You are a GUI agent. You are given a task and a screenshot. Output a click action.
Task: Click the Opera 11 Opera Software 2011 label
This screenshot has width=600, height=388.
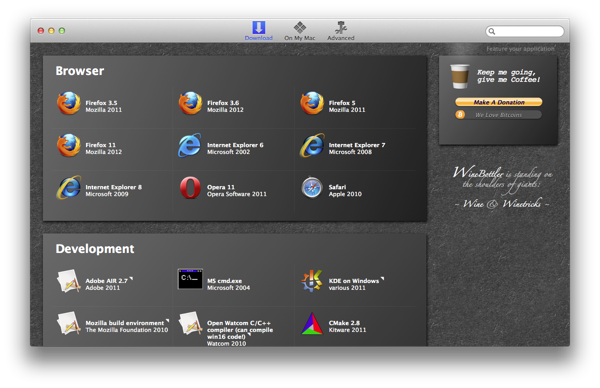coord(237,191)
